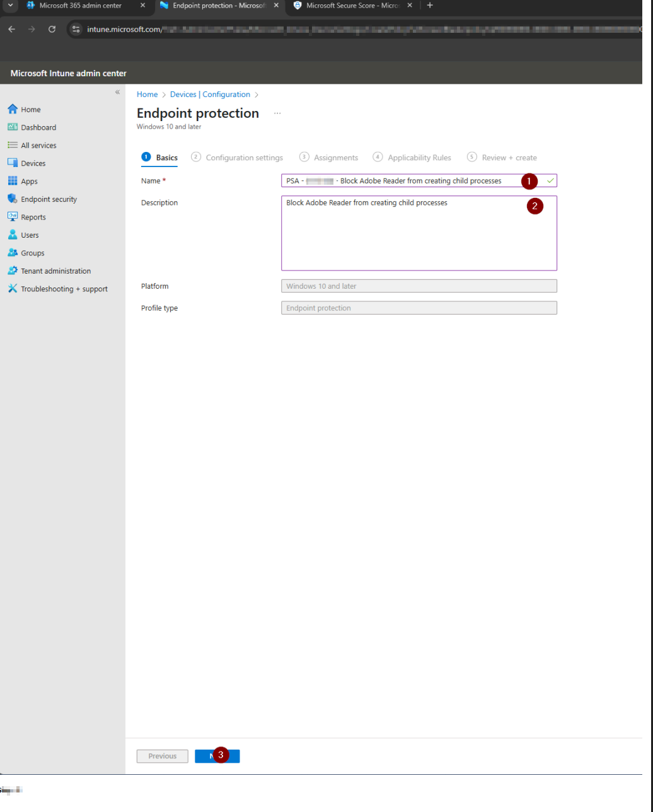Select the Basics wizard step

[160, 158]
